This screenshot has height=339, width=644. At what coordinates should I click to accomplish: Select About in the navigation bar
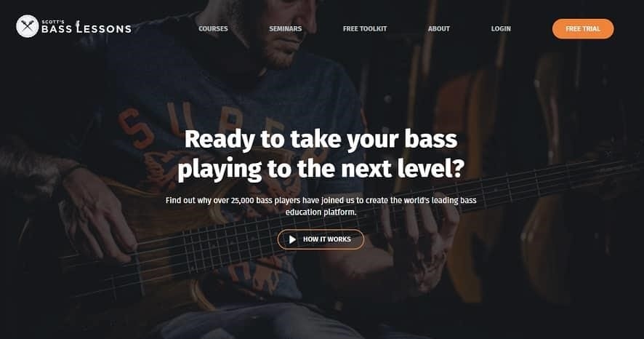[x=438, y=29]
